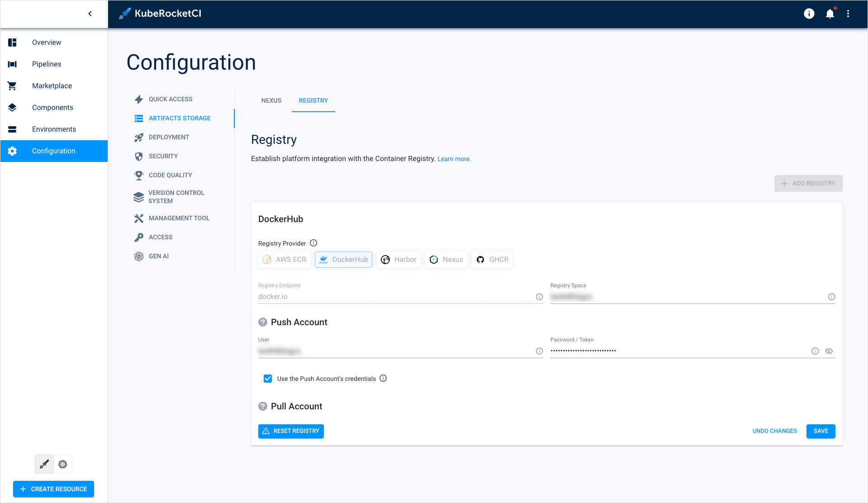This screenshot has width=868, height=503.
Task: Click the Pipelines icon
Action: 12,64
